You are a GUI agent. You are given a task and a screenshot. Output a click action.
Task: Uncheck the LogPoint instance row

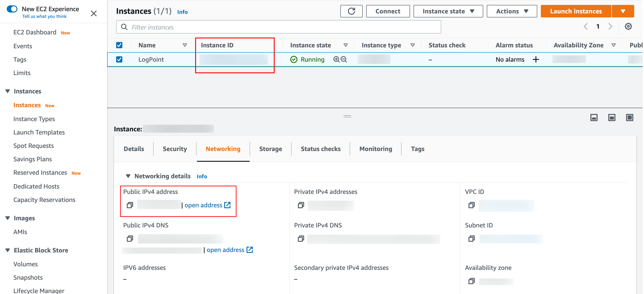[x=119, y=59]
